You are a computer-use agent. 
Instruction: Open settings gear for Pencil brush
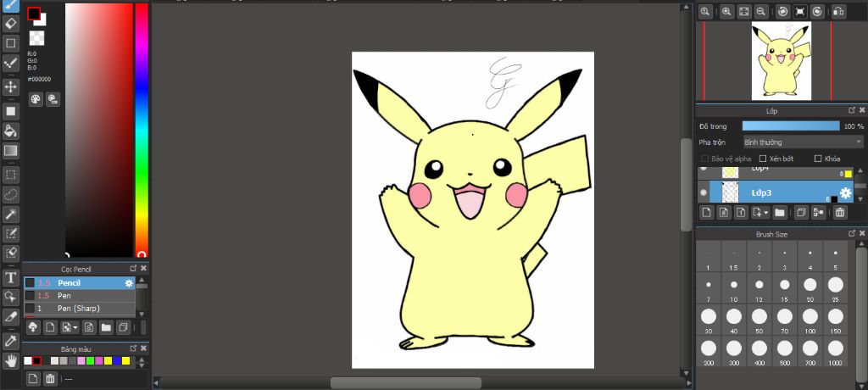point(129,283)
